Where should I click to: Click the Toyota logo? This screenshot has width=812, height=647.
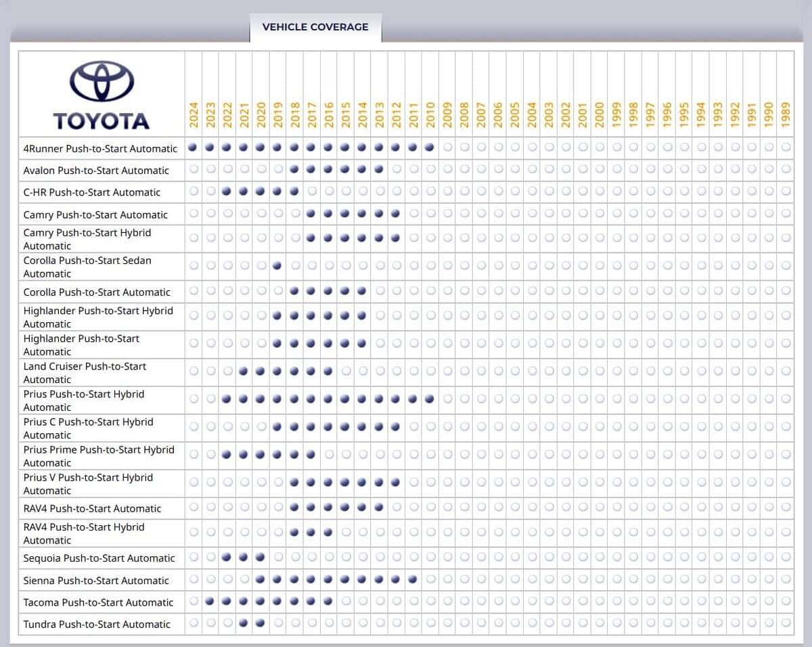pos(101,95)
